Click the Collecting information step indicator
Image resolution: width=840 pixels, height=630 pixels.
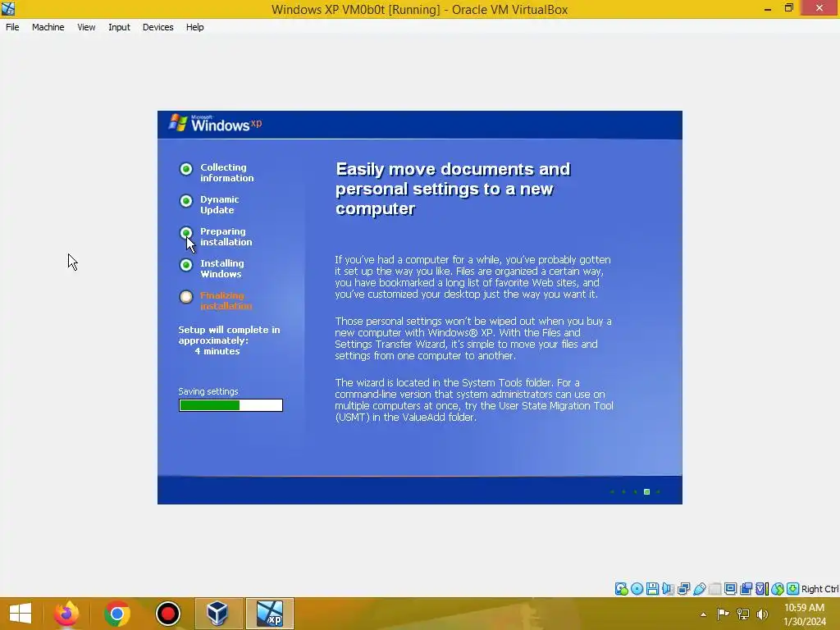click(x=186, y=169)
